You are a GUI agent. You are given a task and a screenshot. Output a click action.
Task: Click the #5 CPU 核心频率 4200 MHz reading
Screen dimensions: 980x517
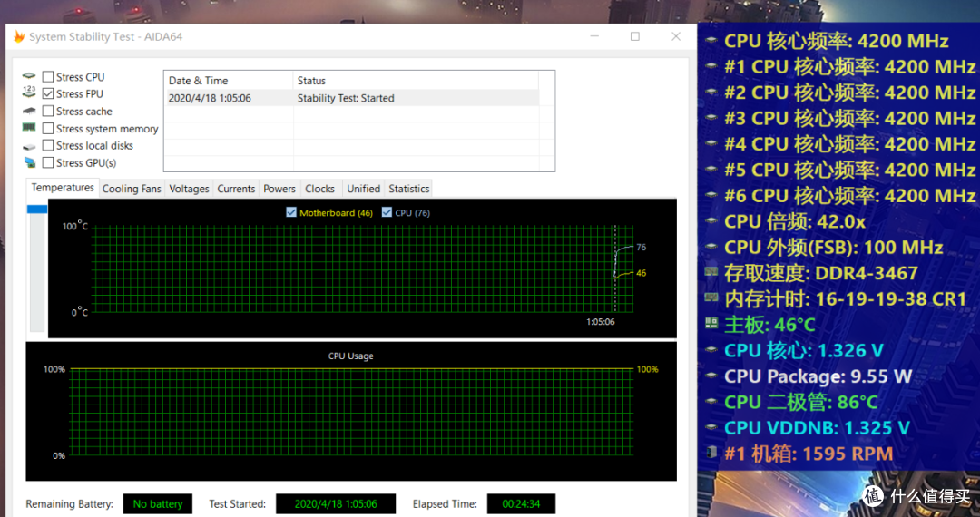tap(850, 170)
